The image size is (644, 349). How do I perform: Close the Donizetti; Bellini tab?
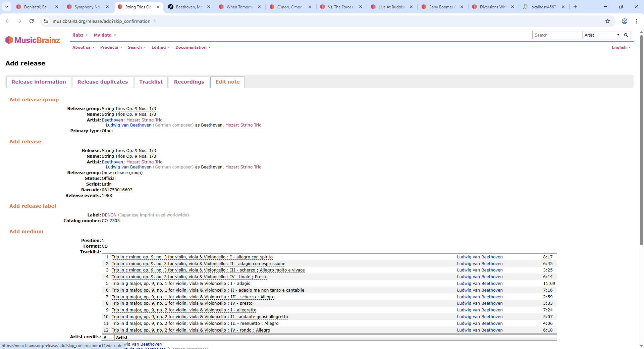(x=57, y=7)
